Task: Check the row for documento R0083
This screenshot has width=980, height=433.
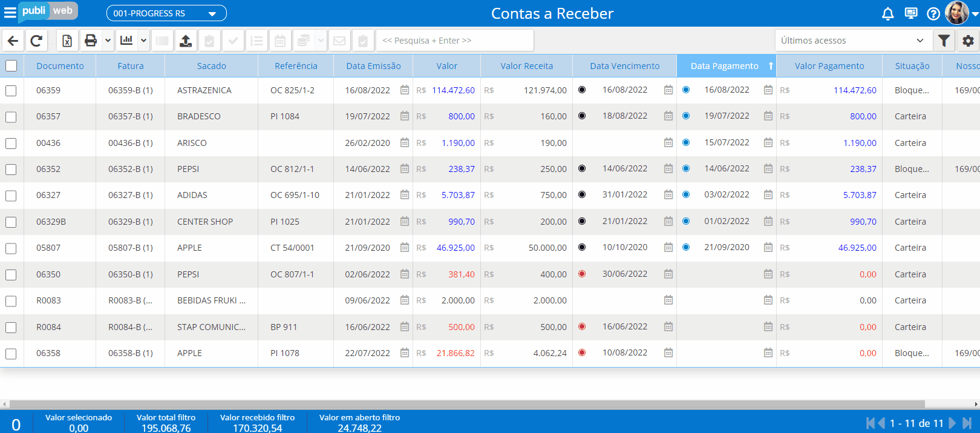Action: pos(11,301)
